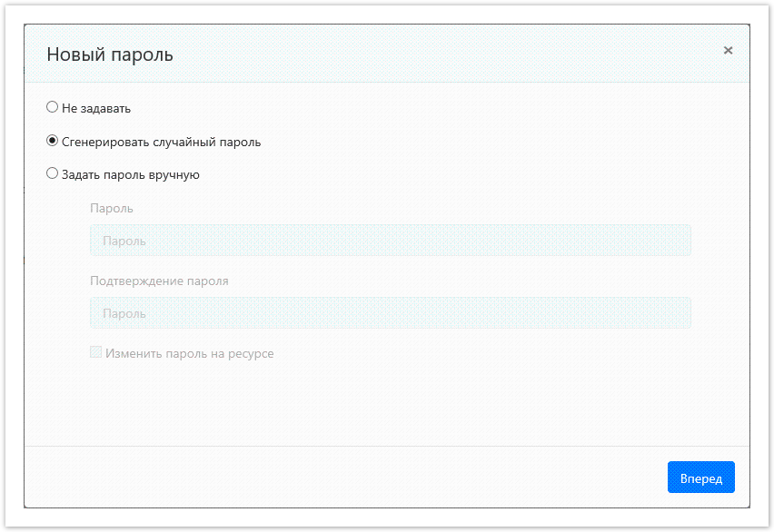Click the empty dialog footer left of Вперед
Image resolution: width=774 pixels, height=532 pixels.
[x=345, y=477]
